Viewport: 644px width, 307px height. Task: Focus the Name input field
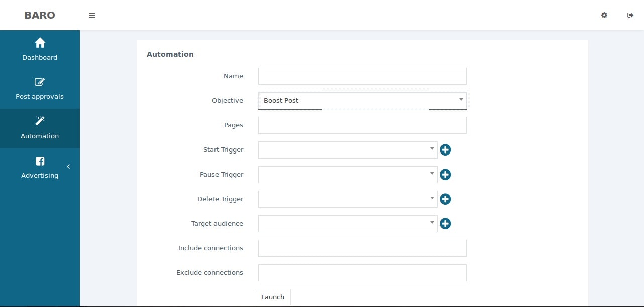362,76
